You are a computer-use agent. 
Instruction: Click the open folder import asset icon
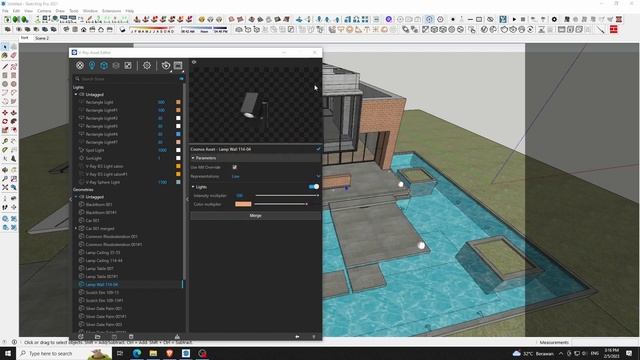(x=98, y=337)
